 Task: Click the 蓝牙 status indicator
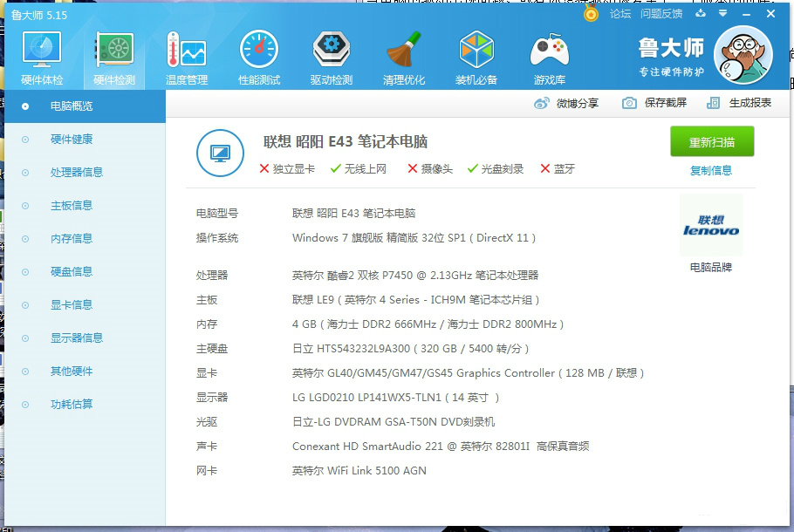(x=558, y=169)
